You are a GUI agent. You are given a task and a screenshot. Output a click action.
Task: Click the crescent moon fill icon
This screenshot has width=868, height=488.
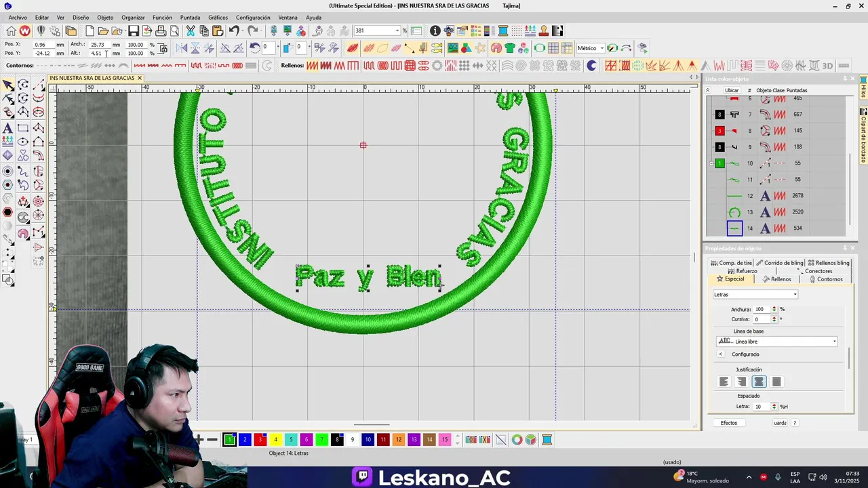pyautogui.click(x=591, y=66)
